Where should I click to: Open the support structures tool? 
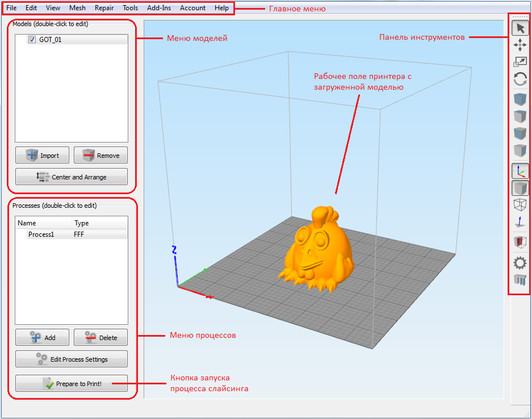point(520,280)
